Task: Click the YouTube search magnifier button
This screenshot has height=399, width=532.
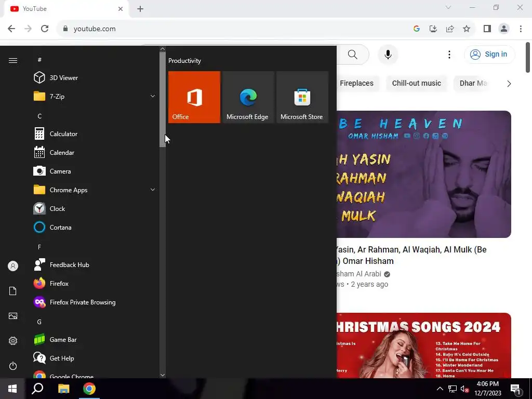Action: [353, 54]
